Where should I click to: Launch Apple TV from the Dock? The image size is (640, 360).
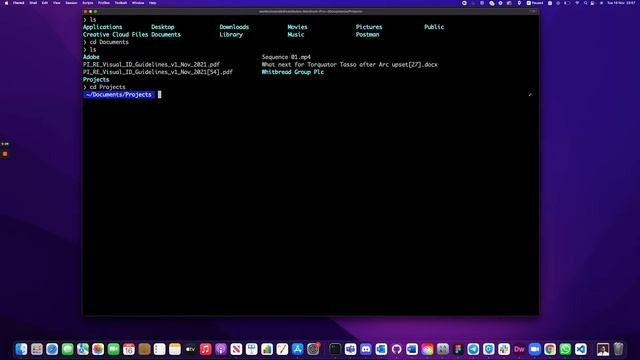pyautogui.click(x=190, y=349)
